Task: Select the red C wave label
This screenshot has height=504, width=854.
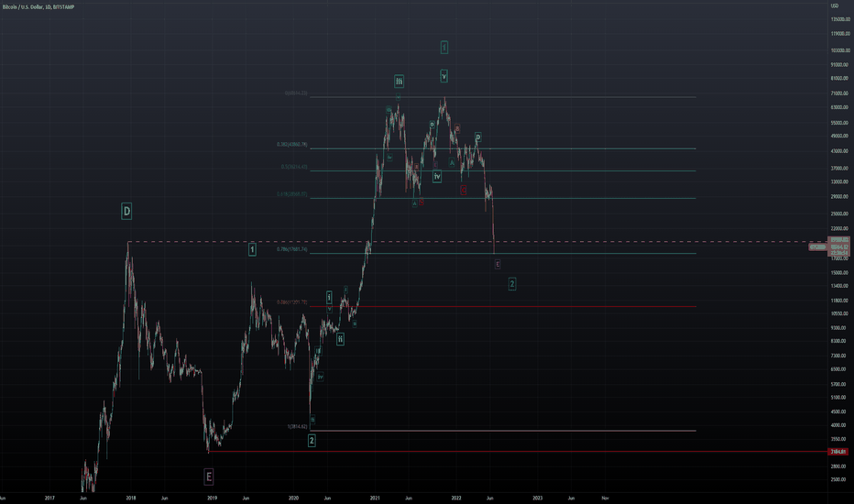Action: pos(463,191)
